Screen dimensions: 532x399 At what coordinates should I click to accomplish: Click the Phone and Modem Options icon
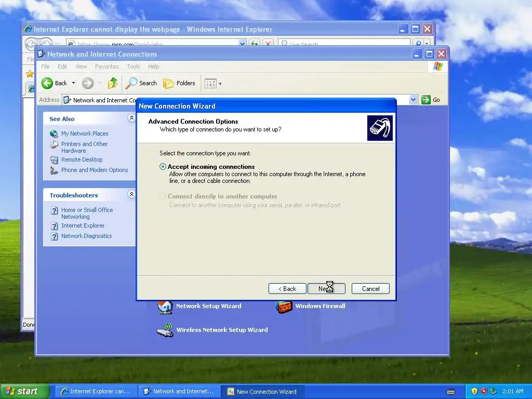[x=54, y=170]
